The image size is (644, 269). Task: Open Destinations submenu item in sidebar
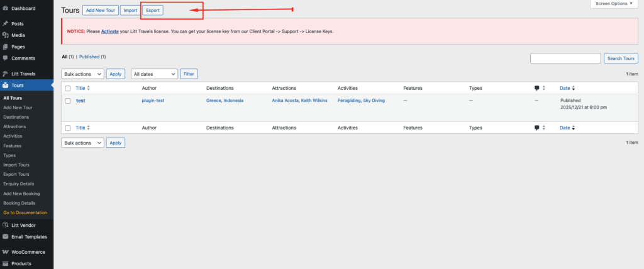click(x=16, y=117)
